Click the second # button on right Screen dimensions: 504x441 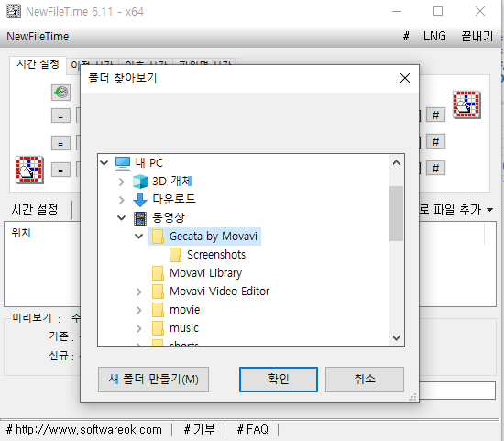435,141
